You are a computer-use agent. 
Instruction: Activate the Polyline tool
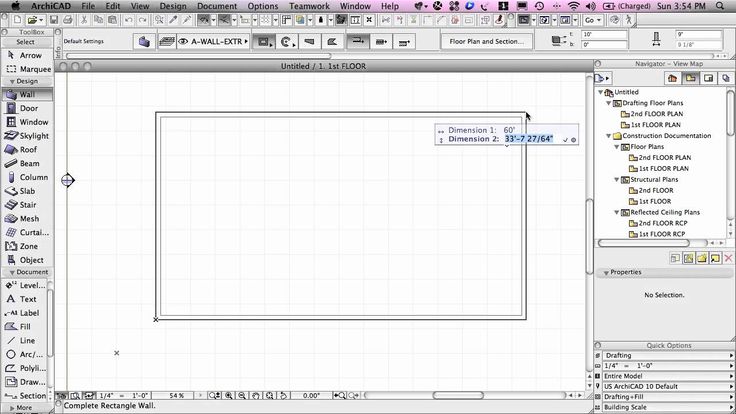click(x=23, y=368)
